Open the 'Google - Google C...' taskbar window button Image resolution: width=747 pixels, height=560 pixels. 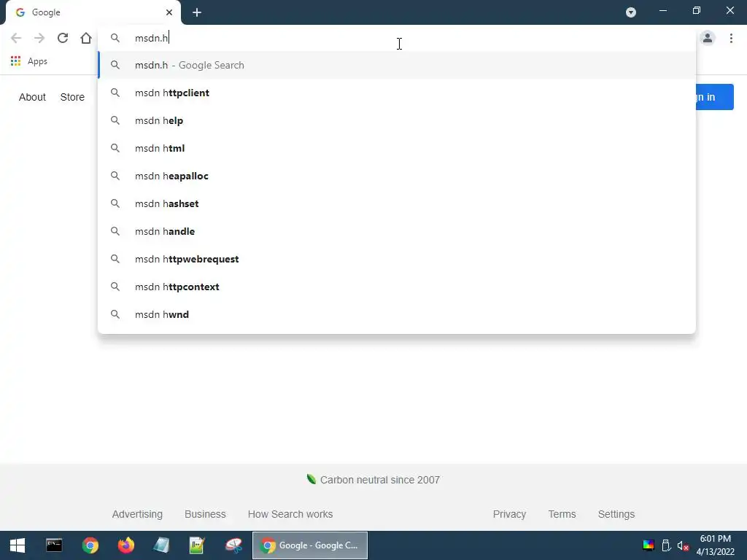click(x=310, y=545)
